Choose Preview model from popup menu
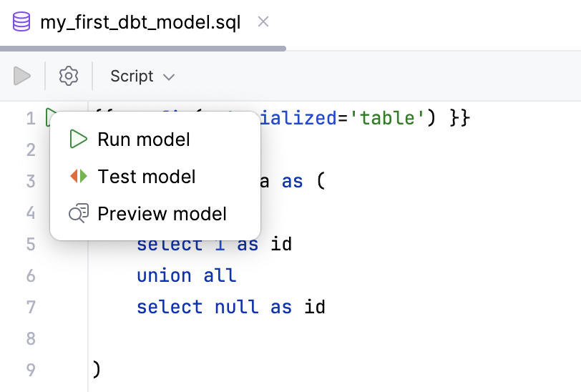The width and height of the screenshot is (581, 392). (x=162, y=213)
